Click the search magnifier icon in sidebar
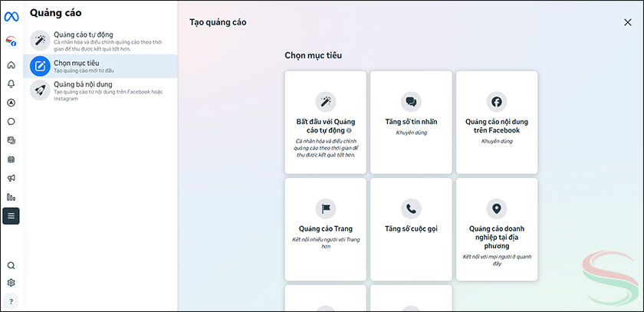 [11, 265]
